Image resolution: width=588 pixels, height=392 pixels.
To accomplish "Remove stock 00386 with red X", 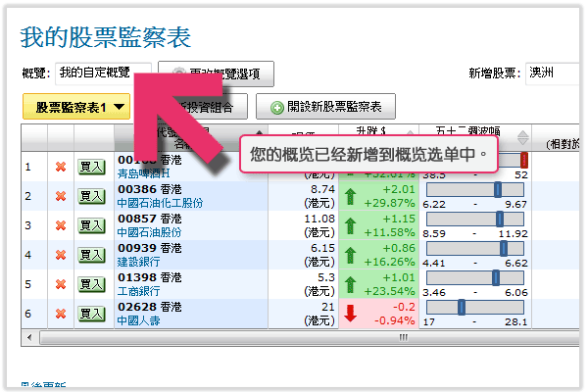I will [61, 196].
